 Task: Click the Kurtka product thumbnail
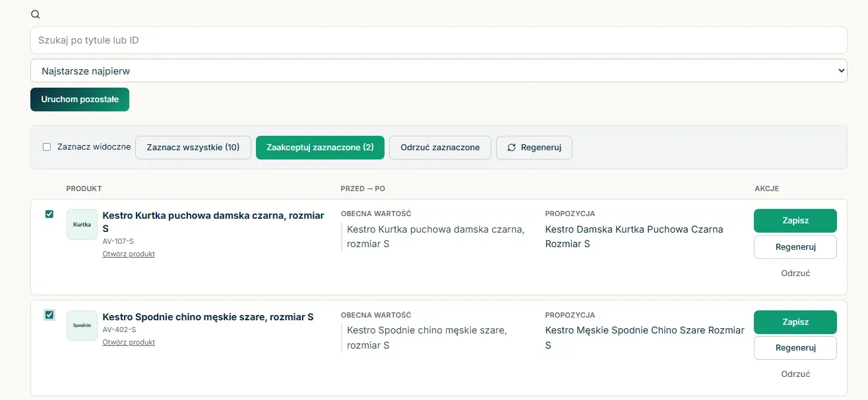(82, 225)
